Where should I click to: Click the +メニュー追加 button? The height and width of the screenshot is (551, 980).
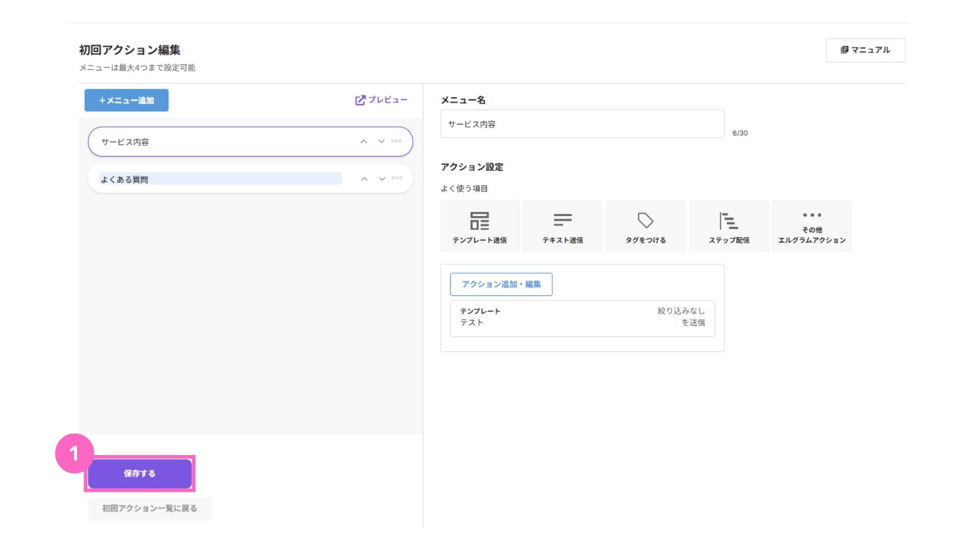[x=127, y=101]
